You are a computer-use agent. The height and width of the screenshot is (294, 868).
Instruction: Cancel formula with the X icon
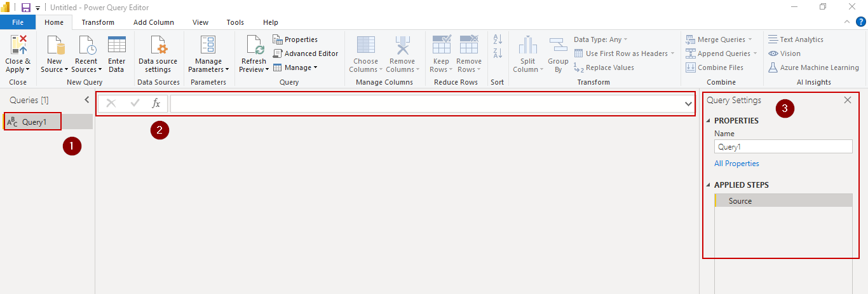(111, 103)
